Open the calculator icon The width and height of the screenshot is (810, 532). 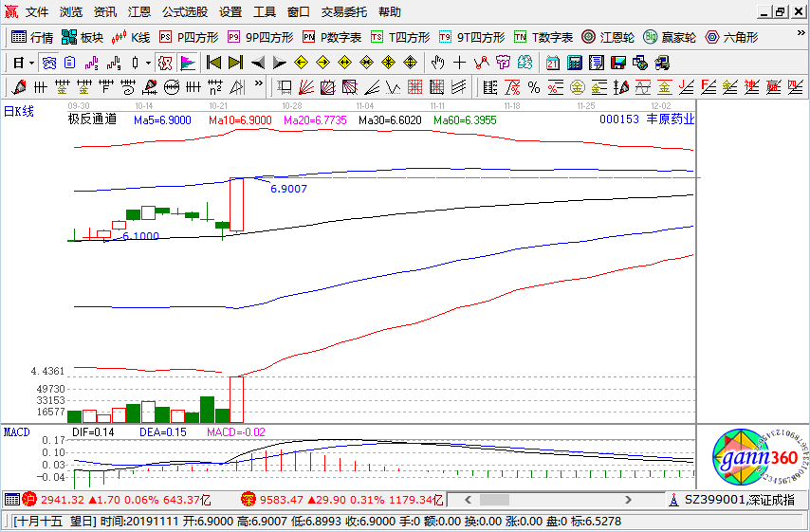coord(575,63)
